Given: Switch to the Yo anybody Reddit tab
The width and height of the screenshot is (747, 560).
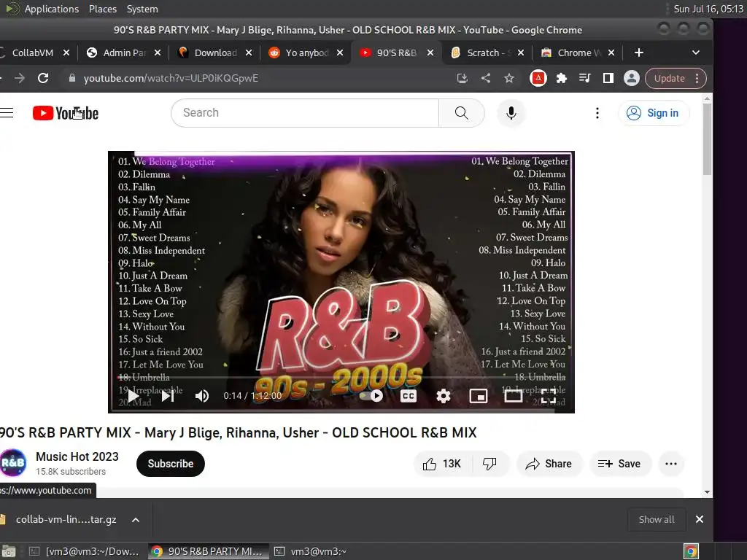Looking at the screenshot, I should pos(307,52).
